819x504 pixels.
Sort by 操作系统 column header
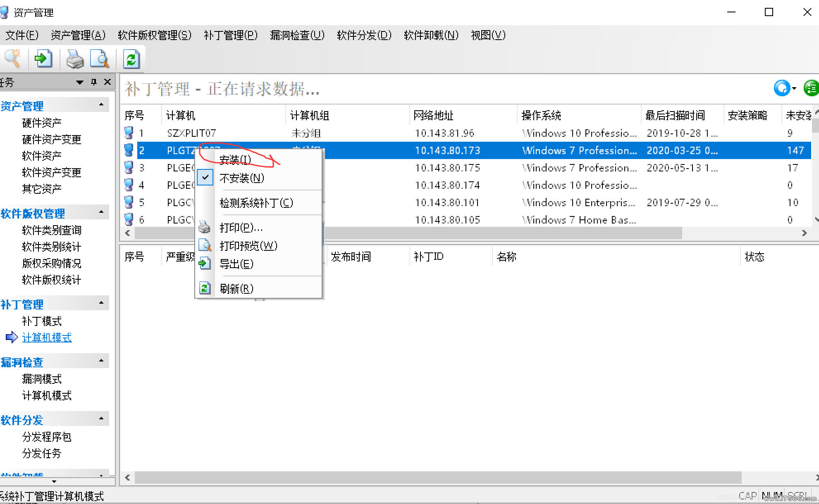pos(579,115)
